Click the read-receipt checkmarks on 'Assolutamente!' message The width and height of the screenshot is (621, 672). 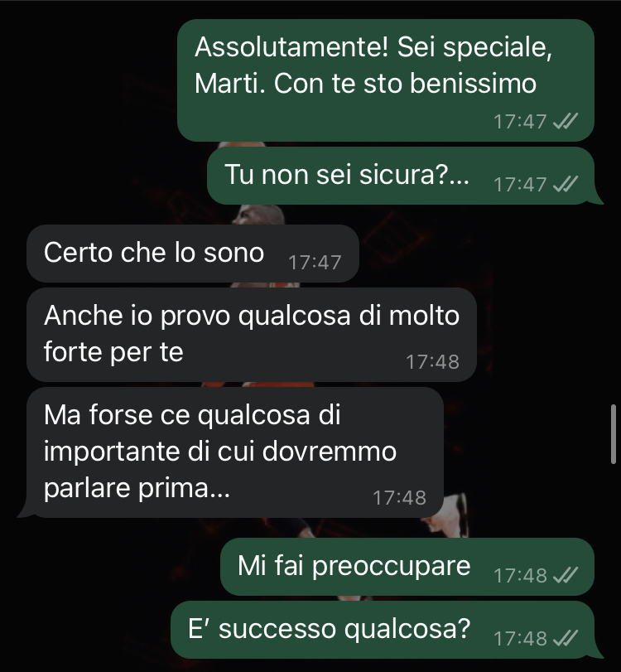tap(566, 121)
